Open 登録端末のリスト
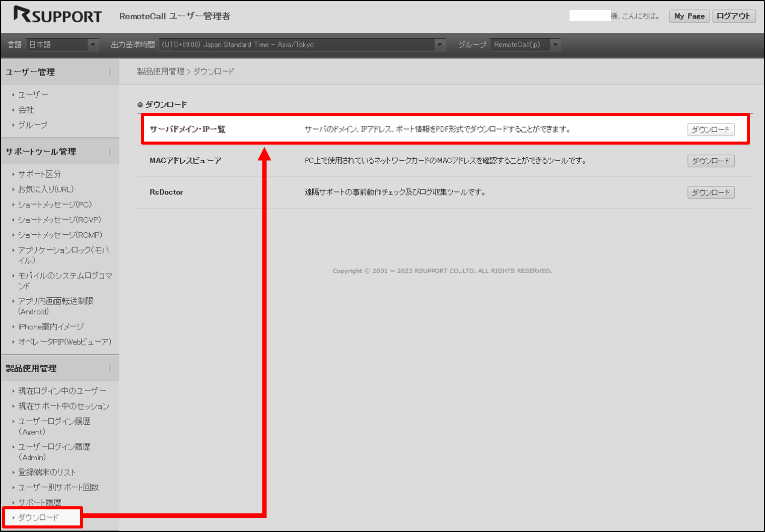This screenshot has width=765, height=532. pyautogui.click(x=47, y=472)
